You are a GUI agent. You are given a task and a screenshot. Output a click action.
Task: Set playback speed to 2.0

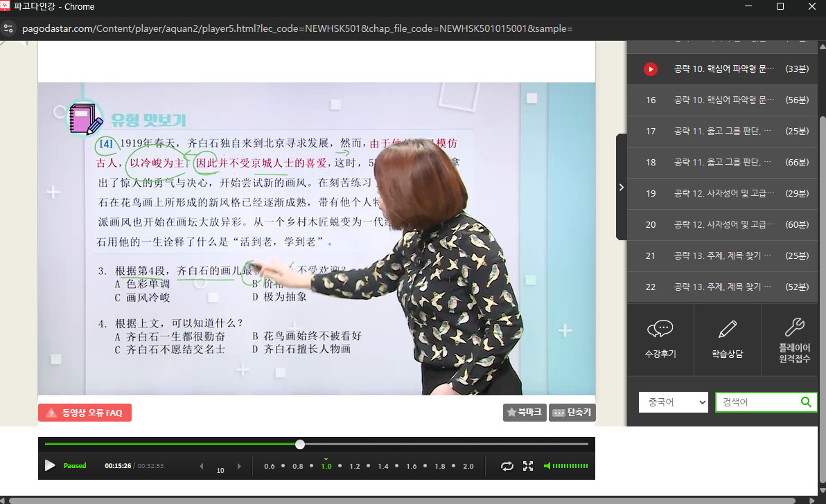(468, 466)
